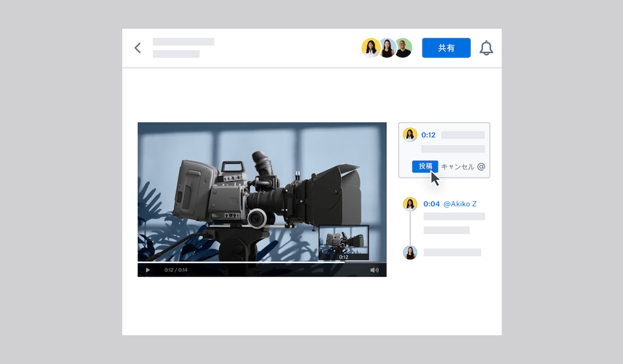Click the comment text field beside 0:12
Image resolution: width=623 pixels, height=364 pixels.
click(463, 135)
